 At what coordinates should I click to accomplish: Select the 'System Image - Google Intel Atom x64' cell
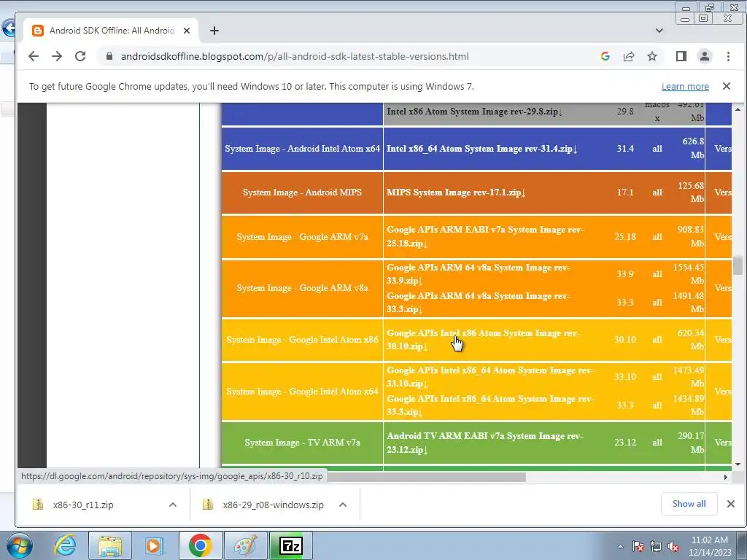click(x=303, y=392)
